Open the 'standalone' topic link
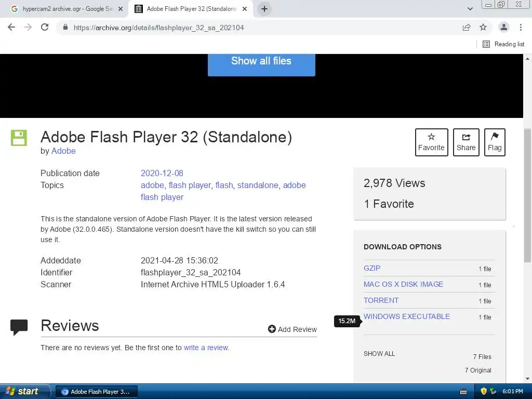 coord(258,185)
